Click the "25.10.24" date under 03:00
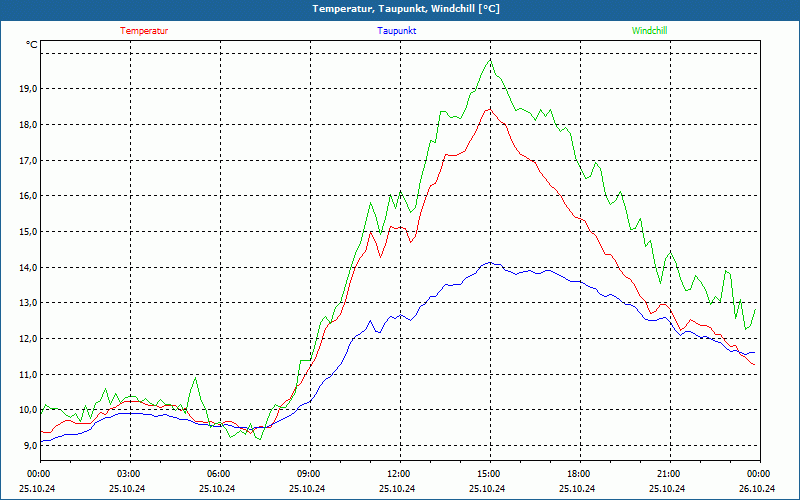 coord(127,488)
